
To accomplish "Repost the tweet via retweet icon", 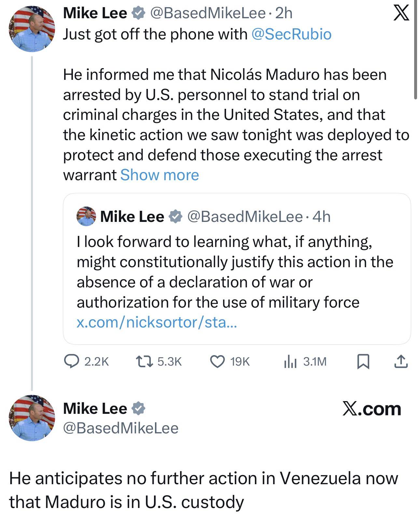I will 144,361.
